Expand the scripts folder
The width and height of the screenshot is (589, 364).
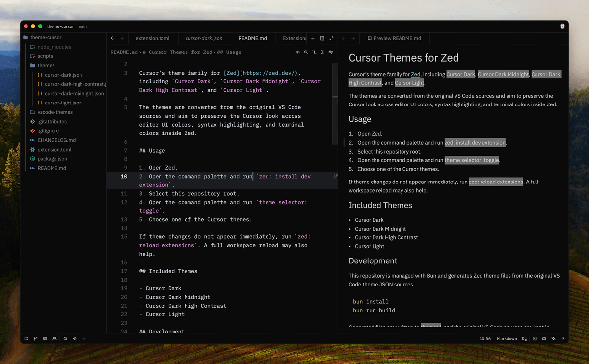tap(45, 56)
